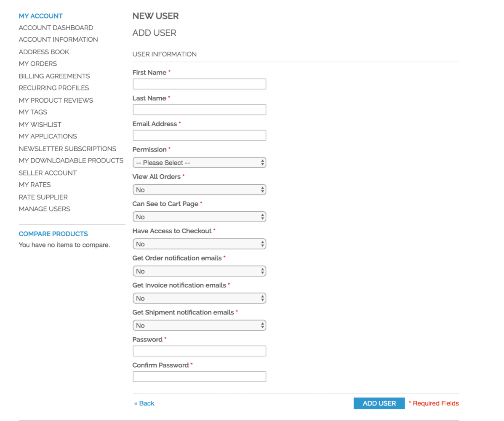
Task: Open Get Invoice notification emails dropdown
Action: click(199, 298)
